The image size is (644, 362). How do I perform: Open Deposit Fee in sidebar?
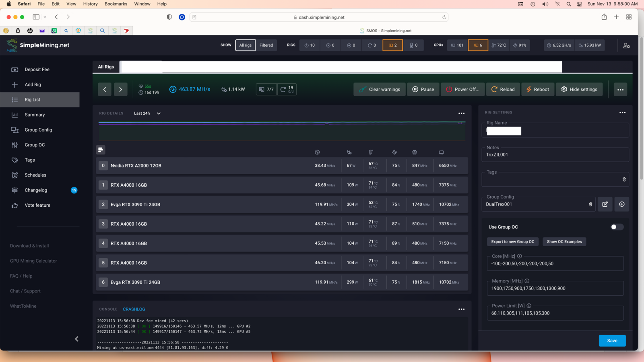[x=40, y=70]
